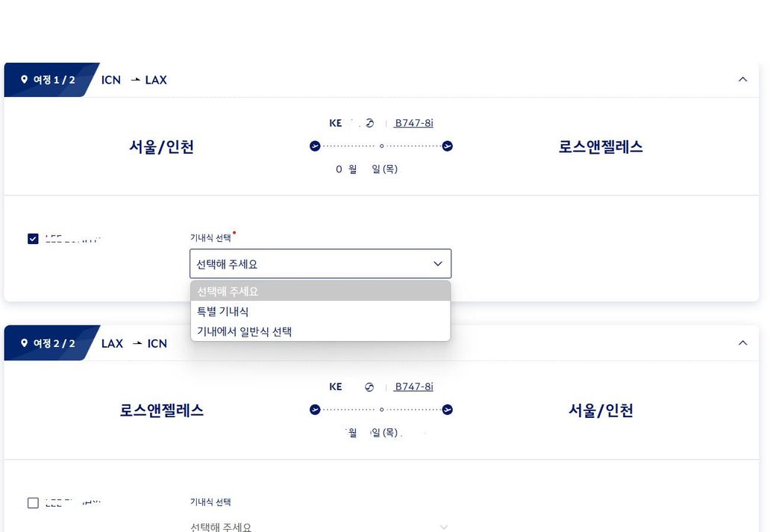776x532 pixels.
Task: Check the passenger checkbox for LAX-ICN journey
Action: click(x=33, y=503)
